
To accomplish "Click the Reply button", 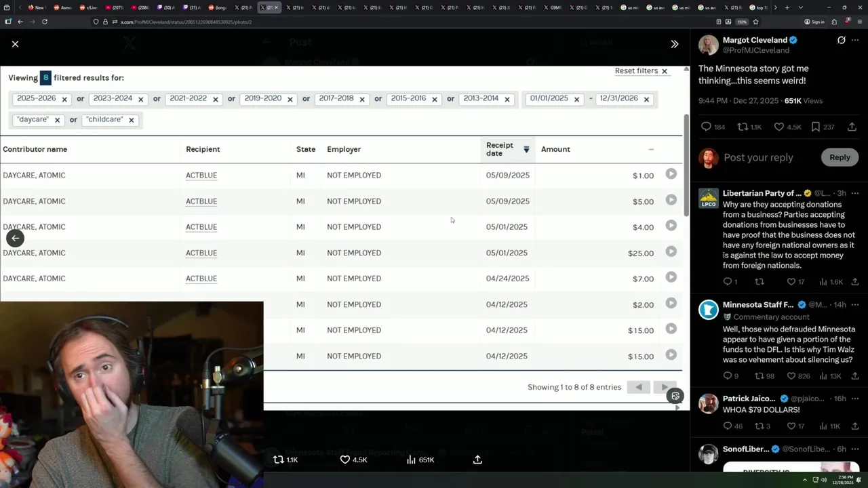I will pos(839,157).
